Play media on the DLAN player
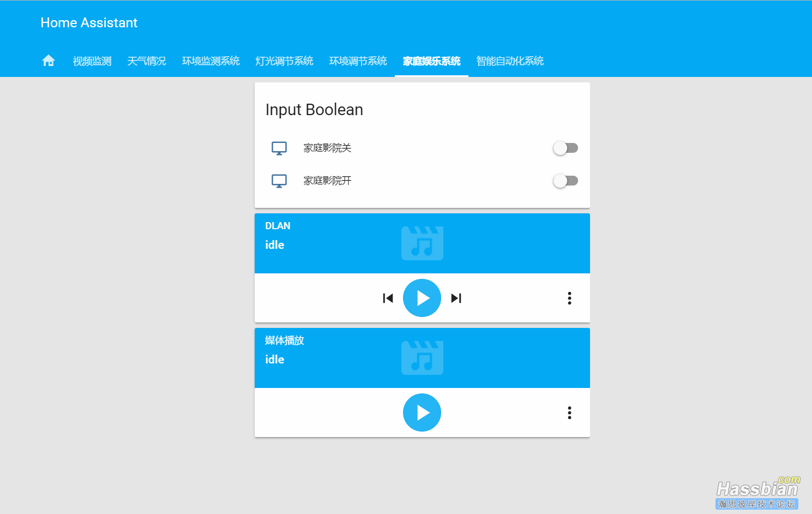812x514 pixels. pos(422,298)
